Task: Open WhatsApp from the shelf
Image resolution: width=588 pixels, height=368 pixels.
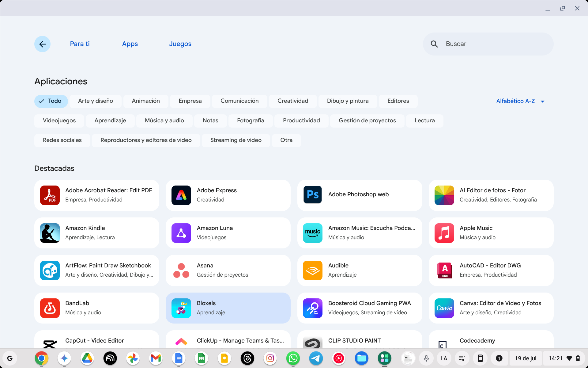Action: point(293,358)
